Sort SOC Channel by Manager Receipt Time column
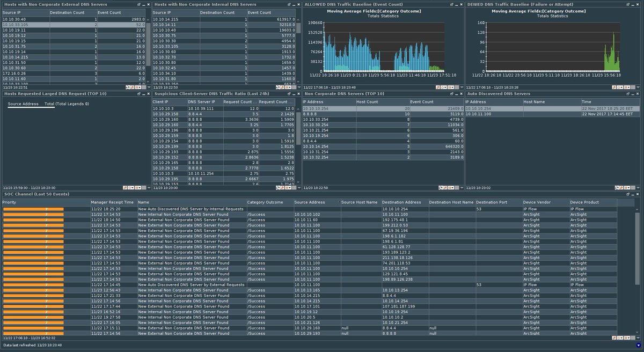This screenshot has height=352, width=644. tap(113, 202)
